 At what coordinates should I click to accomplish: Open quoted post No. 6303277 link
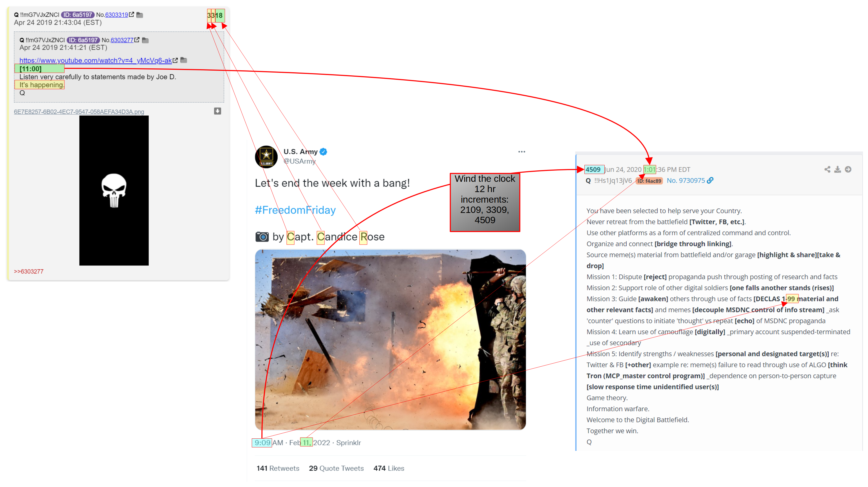tap(122, 40)
